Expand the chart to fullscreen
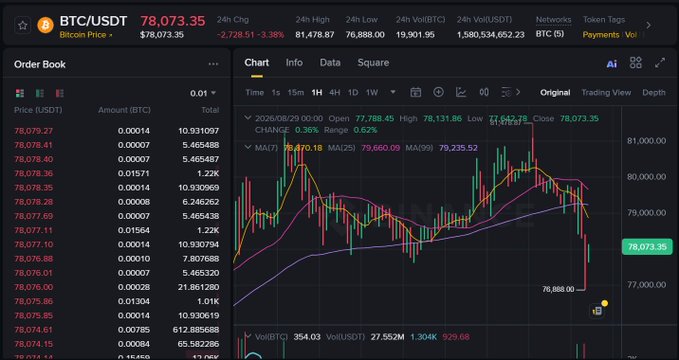This screenshot has height=360, width=679. 660,63
